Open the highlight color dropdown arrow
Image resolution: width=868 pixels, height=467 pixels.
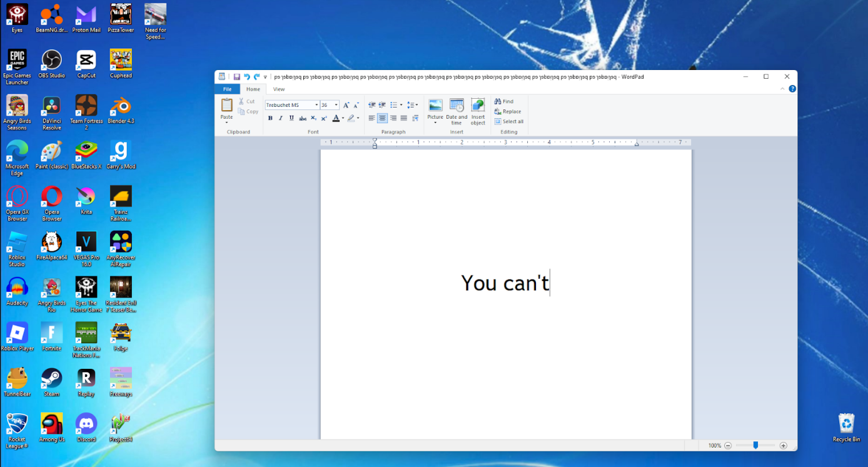358,118
